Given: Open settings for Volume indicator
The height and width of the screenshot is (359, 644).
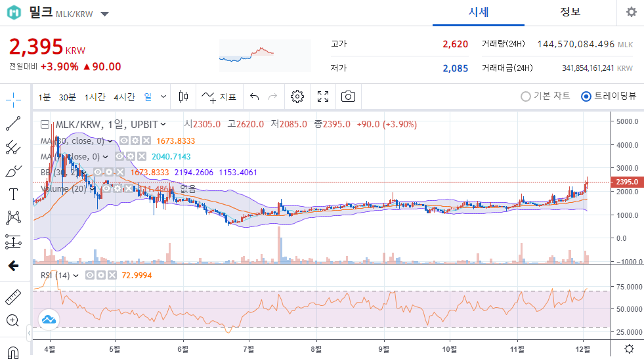Looking at the screenshot, I should coord(118,188).
